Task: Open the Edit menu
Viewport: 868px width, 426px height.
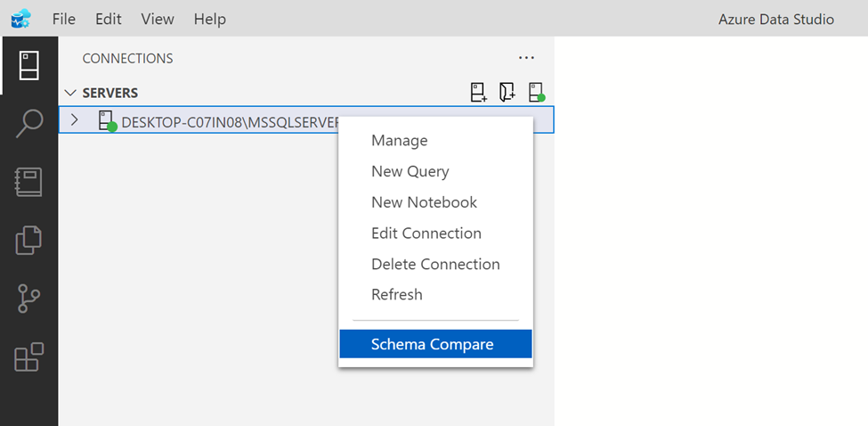Action: click(108, 19)
